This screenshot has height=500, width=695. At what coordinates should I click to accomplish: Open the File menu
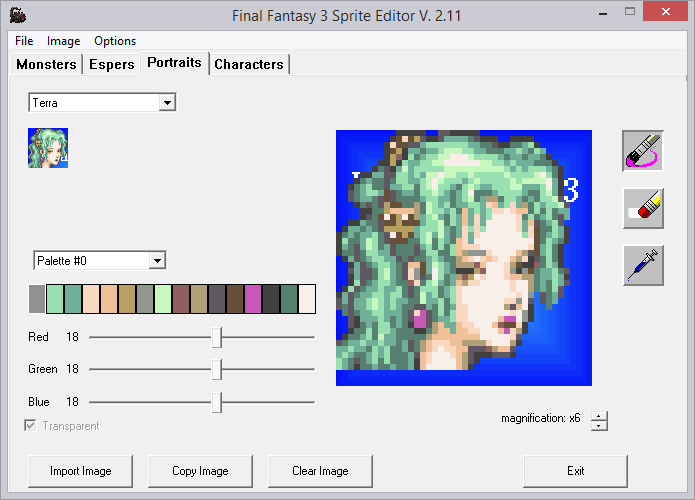coord(24,41)
